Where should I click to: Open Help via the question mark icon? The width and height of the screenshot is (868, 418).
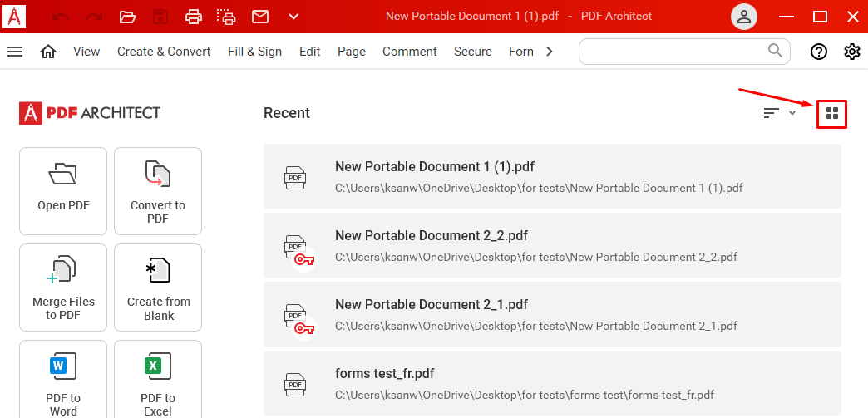click(x=819, y=52)
